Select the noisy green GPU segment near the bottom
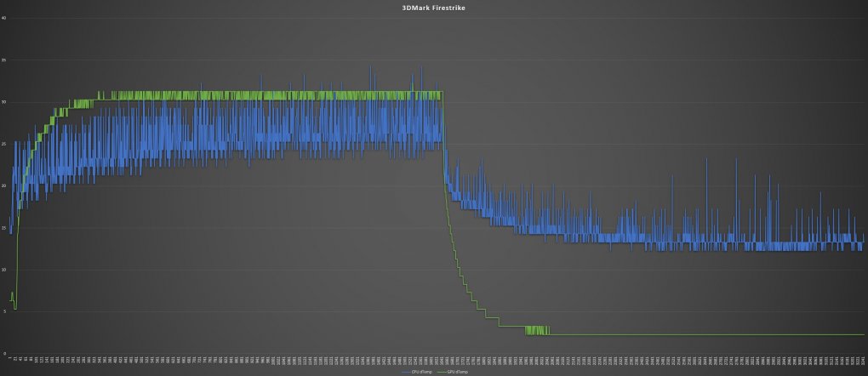 coord(537,331)
